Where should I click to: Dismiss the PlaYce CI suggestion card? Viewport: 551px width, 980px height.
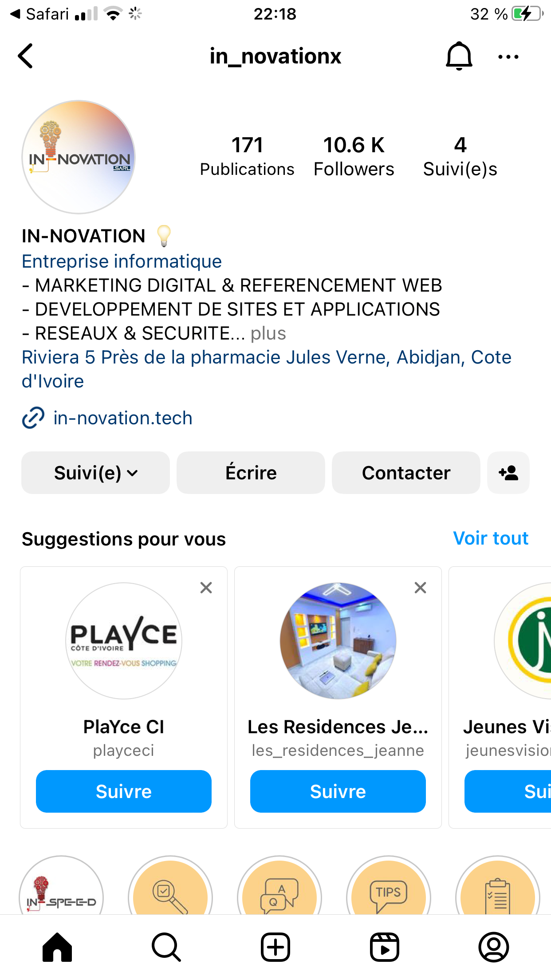(206, 588)
